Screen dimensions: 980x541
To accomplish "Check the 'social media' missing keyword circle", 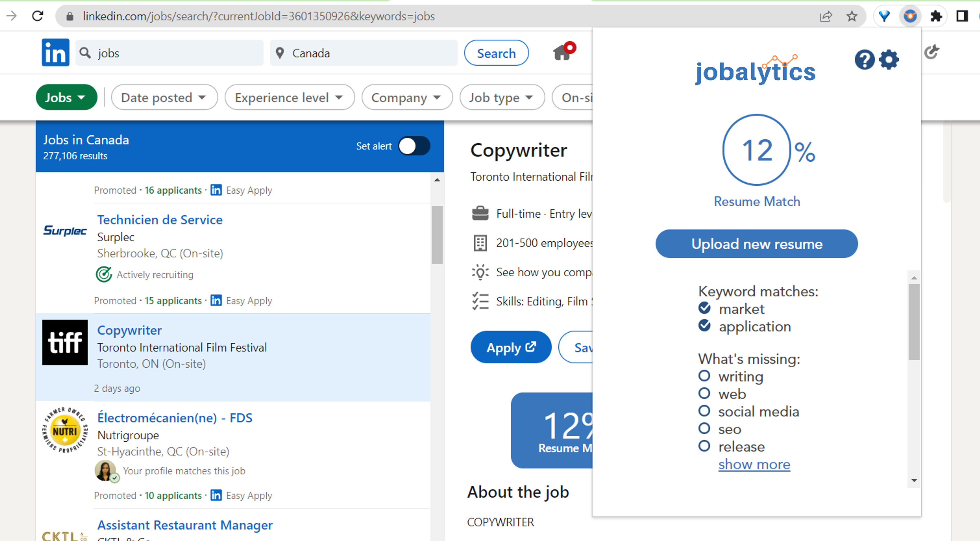I will 704,411.
